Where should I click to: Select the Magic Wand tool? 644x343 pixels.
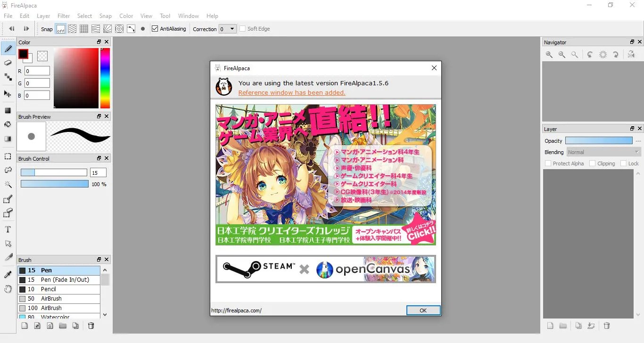[x=8, y=184]
